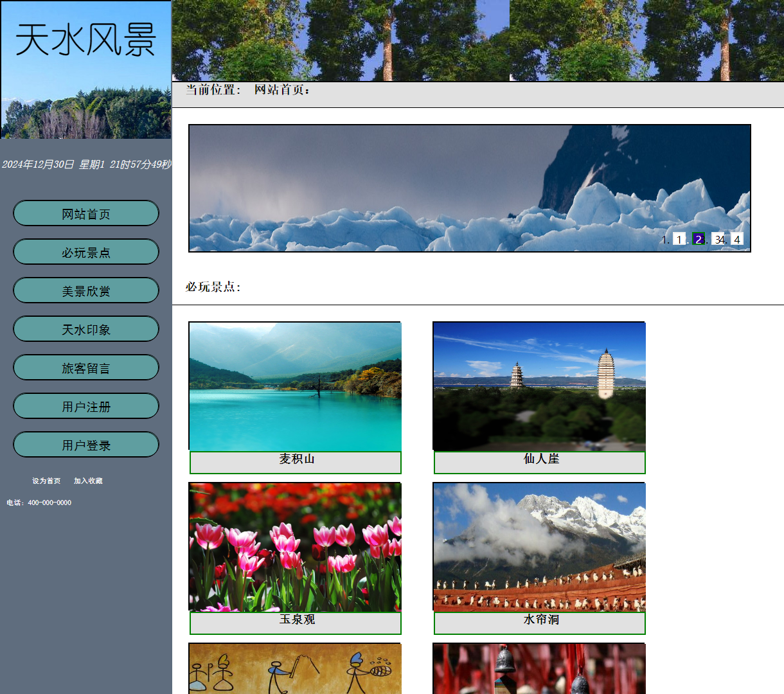784x694 pixels.
Task: Open the 仙人崖 scenic spot thumbnail
Action: (539, 386)
